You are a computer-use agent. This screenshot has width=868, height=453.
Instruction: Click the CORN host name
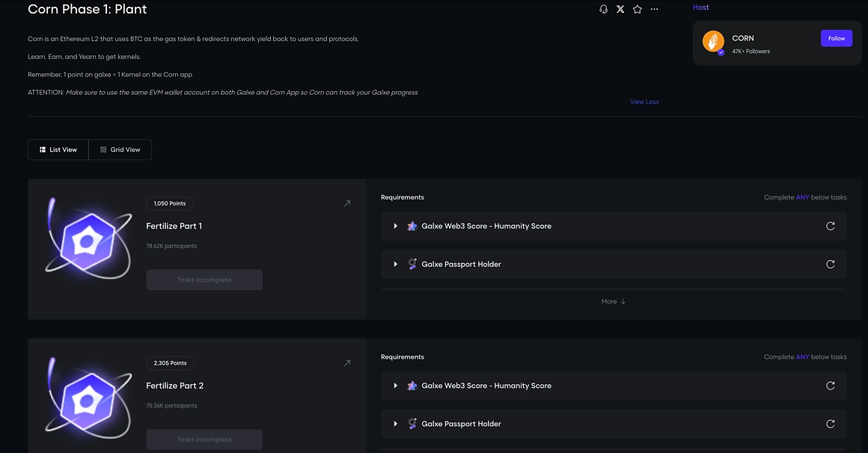click(743, 38)
